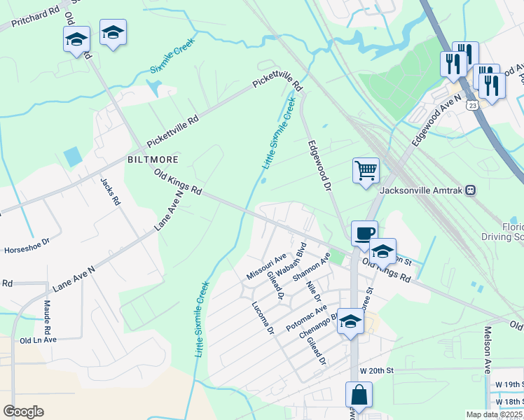Image resolution: width=524 pixels, height=420 pixels.
Task: Select the front restaurant marker near Edgewood Ave N
Action: 453,65
